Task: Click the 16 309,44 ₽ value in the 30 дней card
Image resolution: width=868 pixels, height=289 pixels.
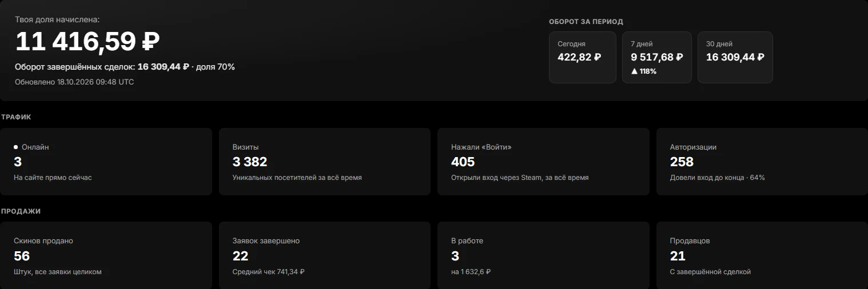Action: coord(735,57)
